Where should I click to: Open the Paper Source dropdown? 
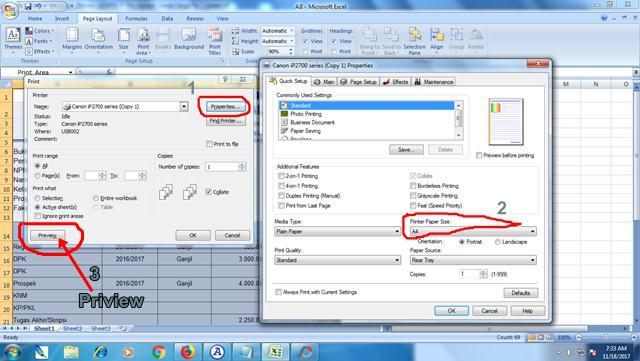(473, 260)
